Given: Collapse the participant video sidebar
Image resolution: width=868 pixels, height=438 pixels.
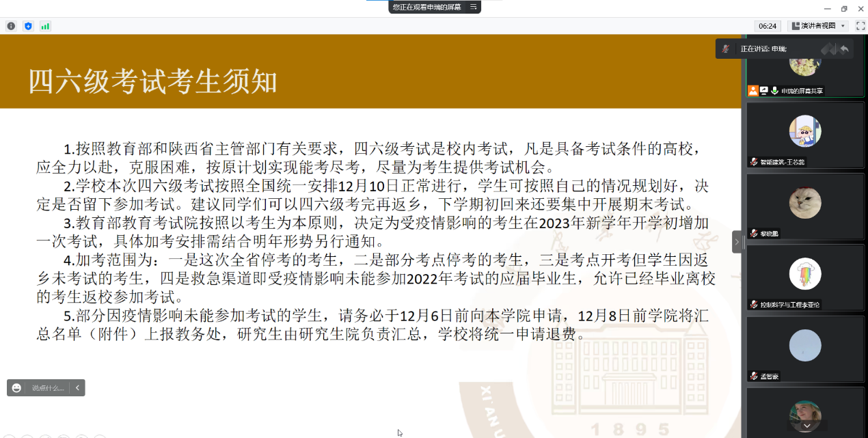Looking at the screenshot, I should (x=737, y=242).
